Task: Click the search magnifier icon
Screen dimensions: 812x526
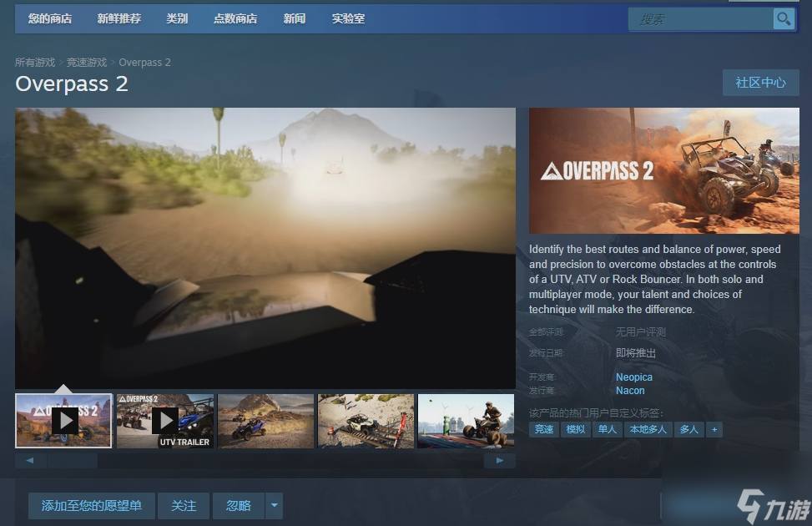Action: pos(784,19)
